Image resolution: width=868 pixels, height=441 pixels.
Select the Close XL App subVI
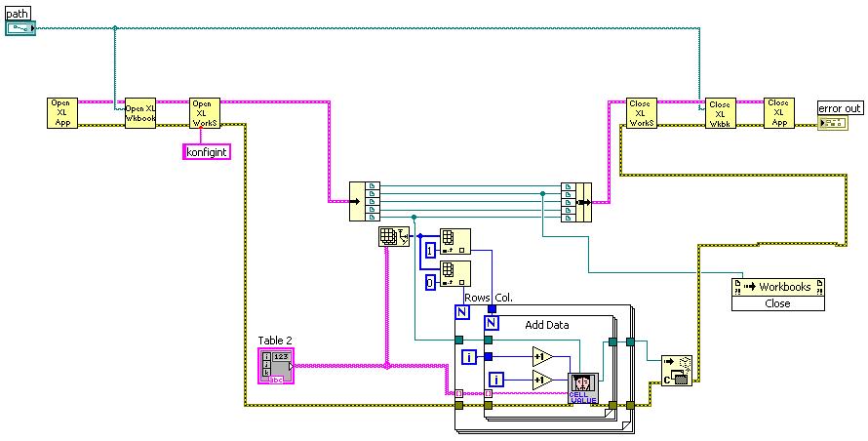(779, 113)
